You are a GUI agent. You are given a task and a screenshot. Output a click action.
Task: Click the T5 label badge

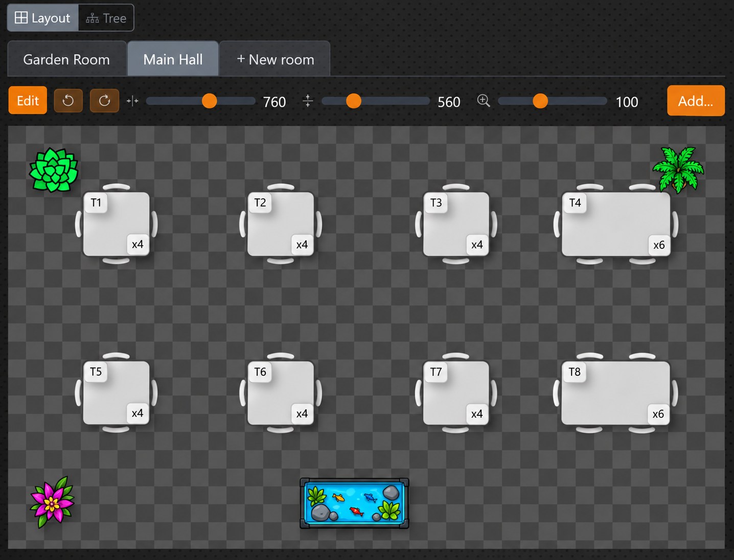tap(96, 372)
